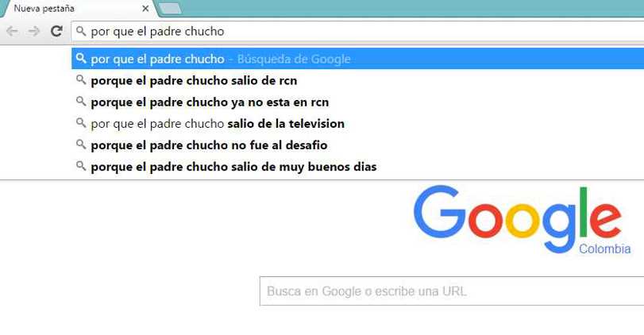This screenshot has height=335, width=644.
Task: Select 'porque el padre chucho salio de rcn'
Action: pos(357,80)
